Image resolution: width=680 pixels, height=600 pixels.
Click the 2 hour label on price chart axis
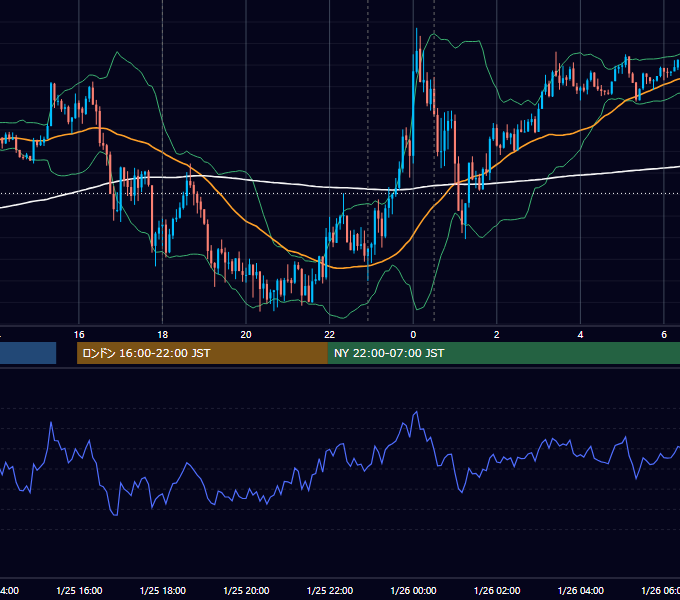click(x=497, y=335)
